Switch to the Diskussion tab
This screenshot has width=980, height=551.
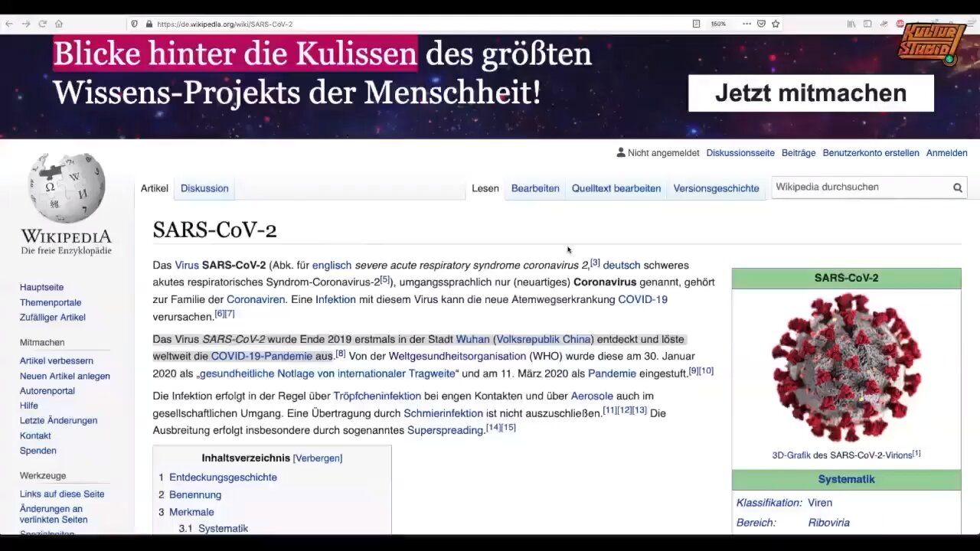pyautogui.click(x=204, y=188)
